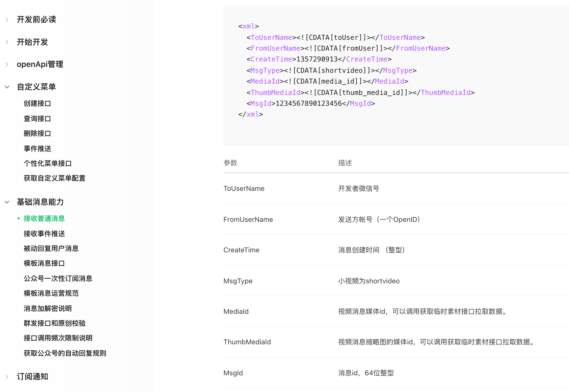Go to 删除接口 page
This screenshot has height=392, width=569.
pyautogui.click(x=37, y=134)
